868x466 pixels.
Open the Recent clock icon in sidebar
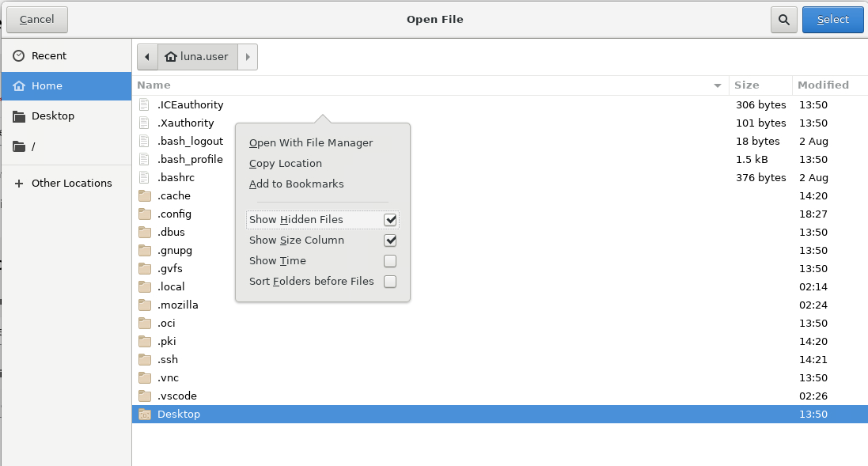coord(18,56)
